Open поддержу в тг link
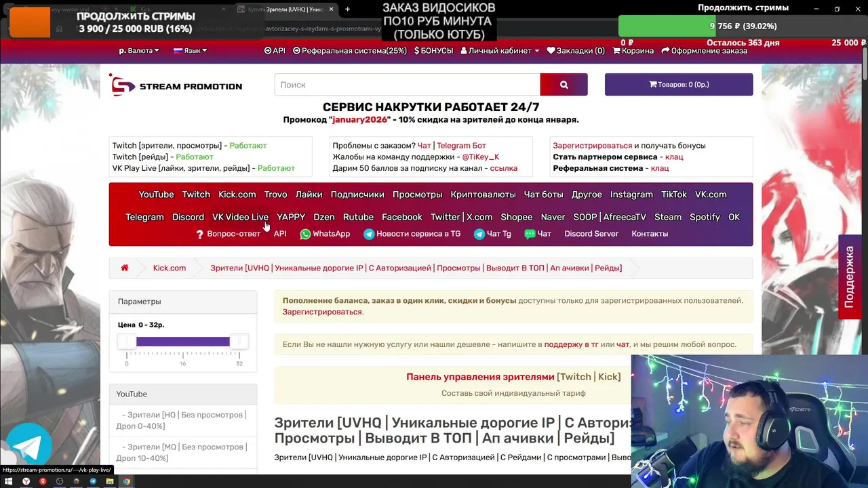868x488 pixels. (571, 344)
